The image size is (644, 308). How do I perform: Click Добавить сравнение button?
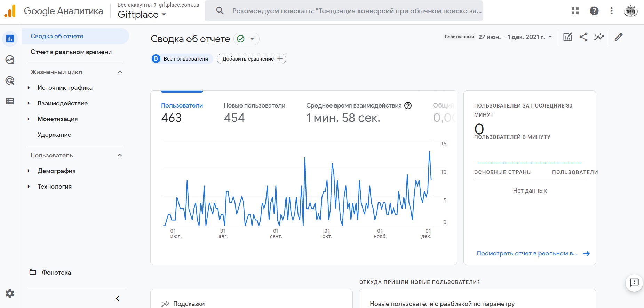(x=252, y=59)
